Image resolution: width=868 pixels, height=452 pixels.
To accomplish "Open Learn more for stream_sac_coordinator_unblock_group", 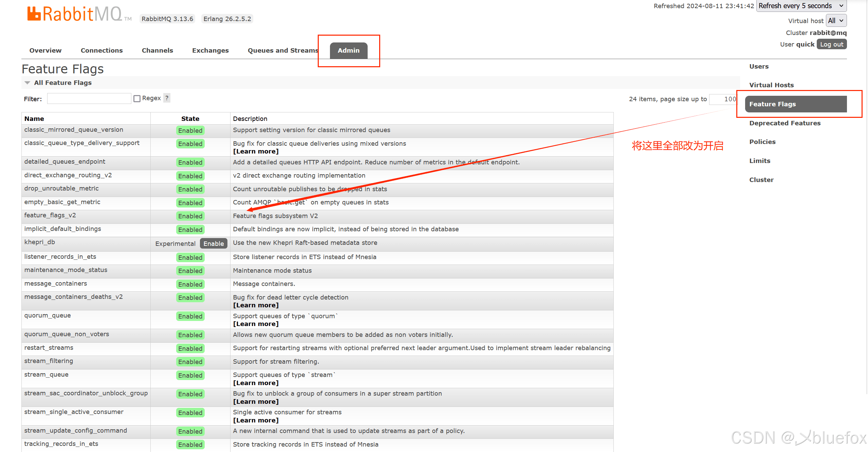I will coord(256,402).
